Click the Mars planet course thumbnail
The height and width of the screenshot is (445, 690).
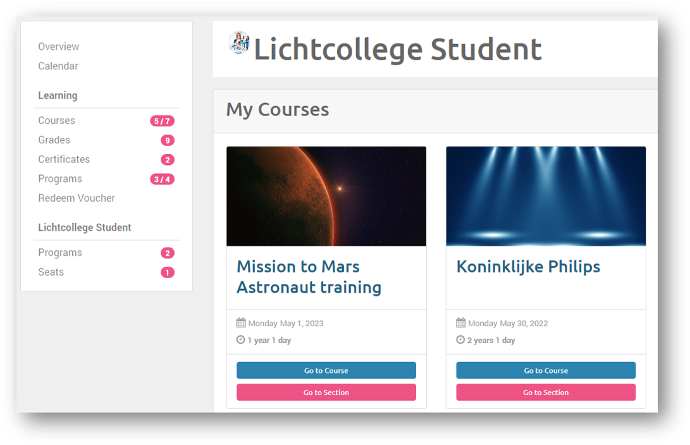(x=326, y=196)
